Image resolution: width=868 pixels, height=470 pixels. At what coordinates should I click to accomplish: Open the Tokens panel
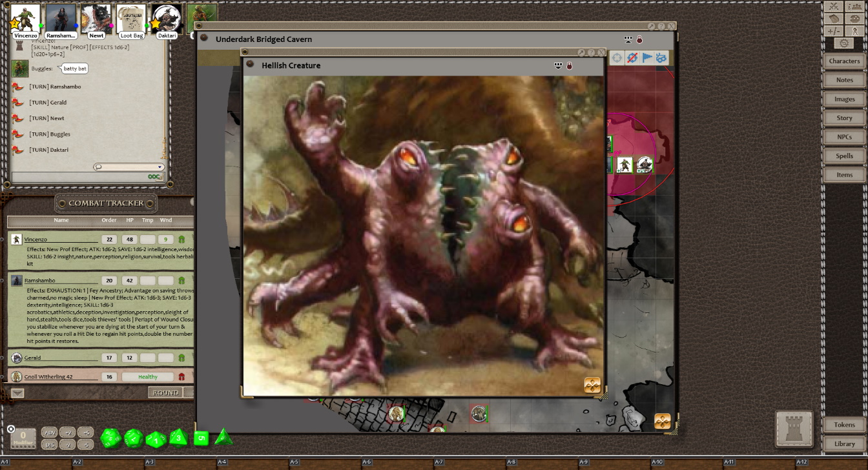pyautogui.click(x=844, y=425)
